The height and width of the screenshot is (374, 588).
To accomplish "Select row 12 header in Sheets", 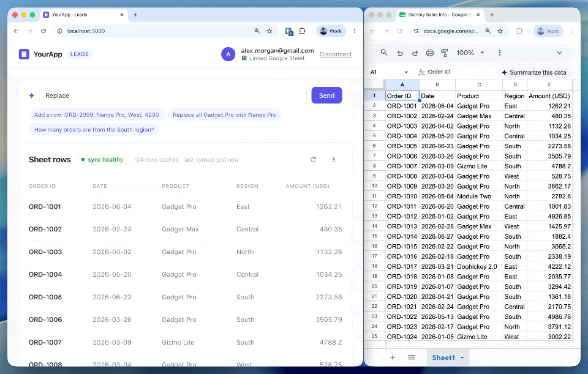I will tap(374, 206).
